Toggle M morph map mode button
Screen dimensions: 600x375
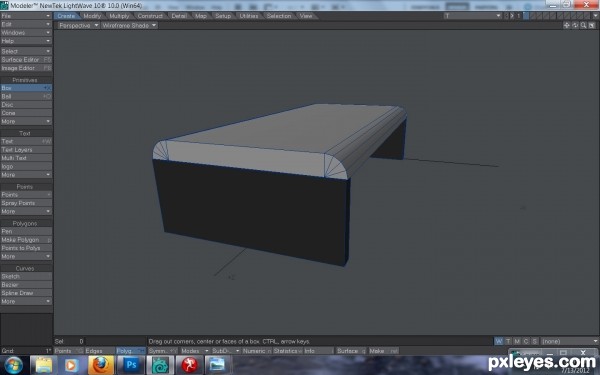click(x=517, y=341)
